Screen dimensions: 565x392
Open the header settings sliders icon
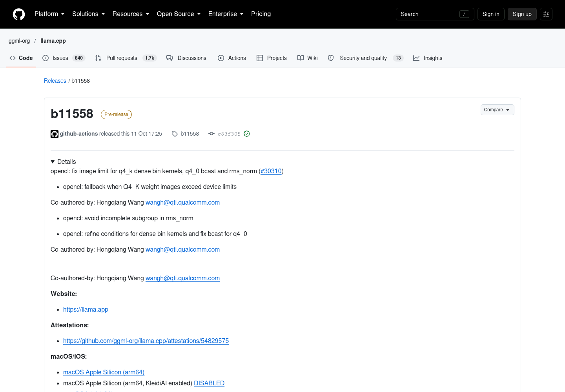[546, 14]
